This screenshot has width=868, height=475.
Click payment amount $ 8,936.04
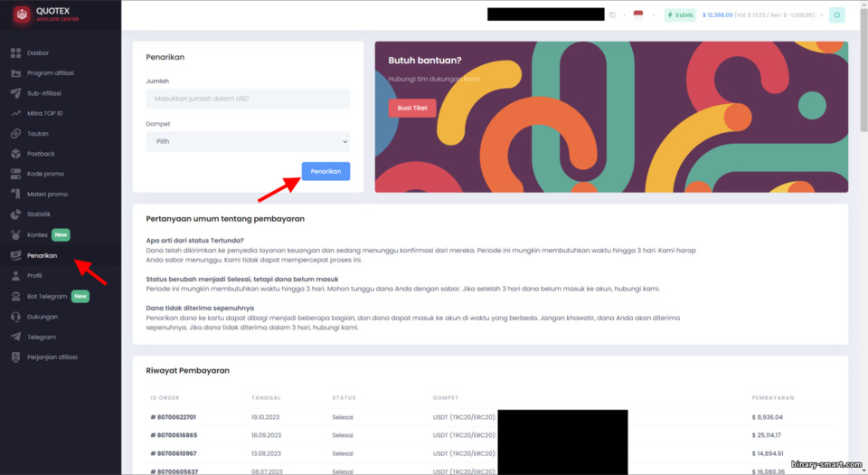point(768,417)
